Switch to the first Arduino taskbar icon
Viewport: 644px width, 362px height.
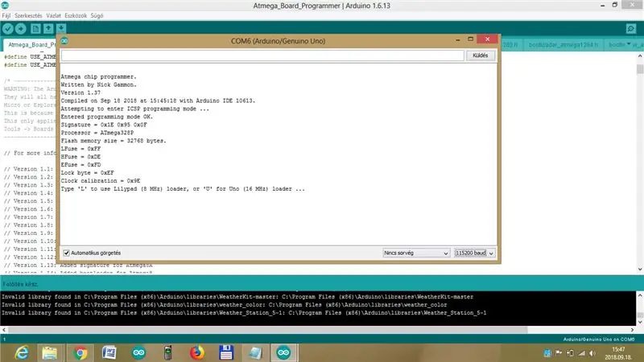click(x=138, y=352)
